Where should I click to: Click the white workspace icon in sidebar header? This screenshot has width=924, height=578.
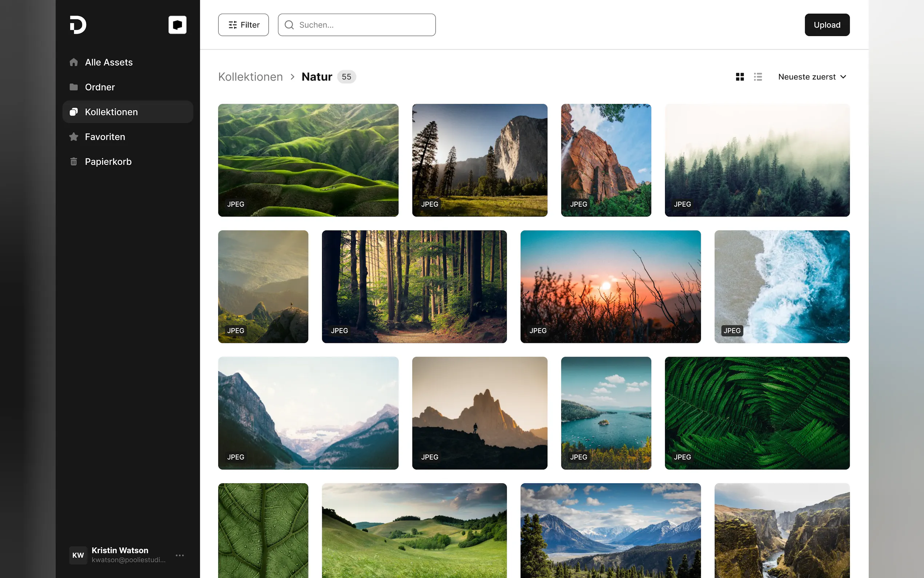[177, 25]
